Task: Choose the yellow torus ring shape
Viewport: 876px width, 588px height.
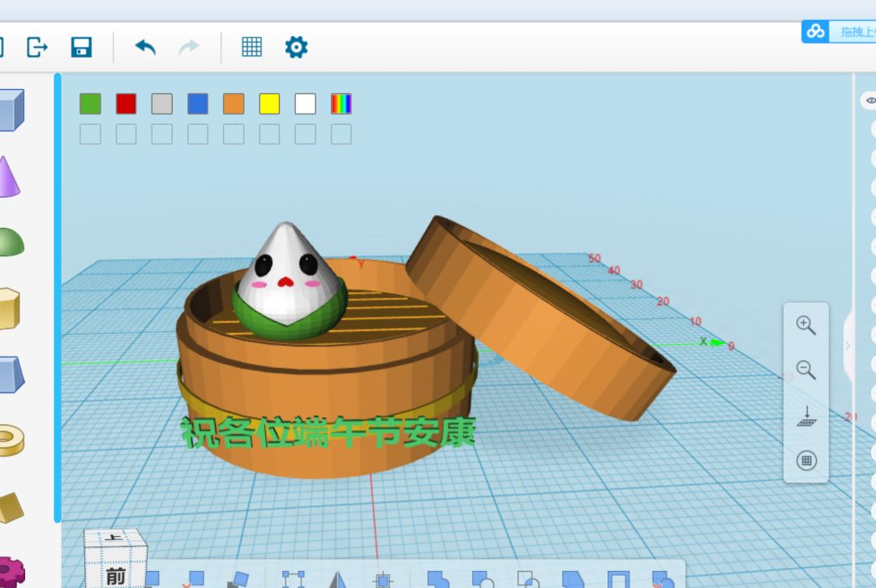Action: (11, 441)
